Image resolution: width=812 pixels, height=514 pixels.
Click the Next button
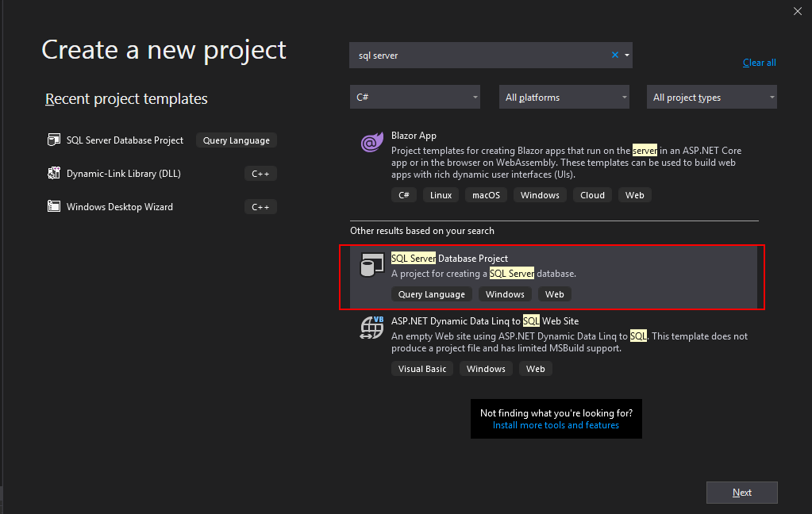click(x=741, y=493)
